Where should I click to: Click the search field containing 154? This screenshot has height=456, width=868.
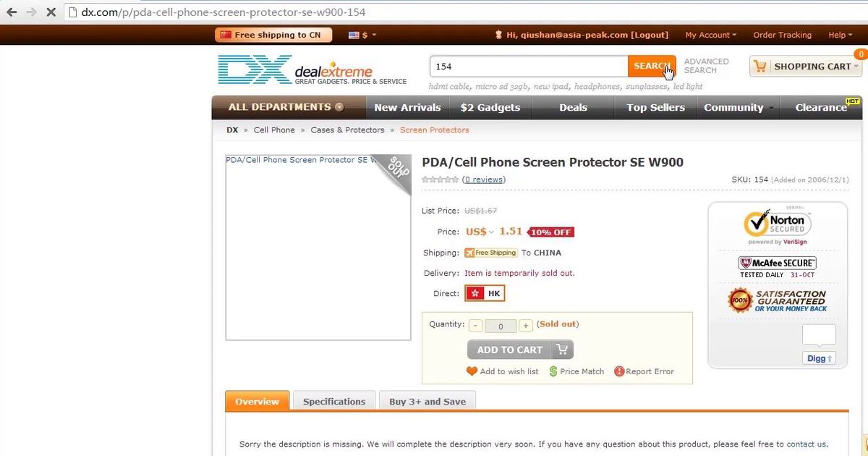coord(529,66)
